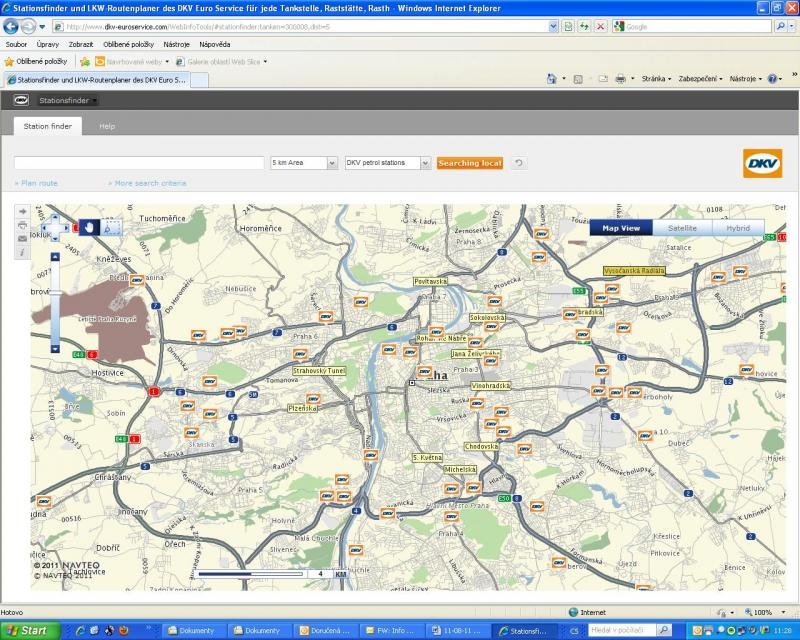Select the Station finder tab
The width and height of the screenshot is (800, 640).
(47, 126)
